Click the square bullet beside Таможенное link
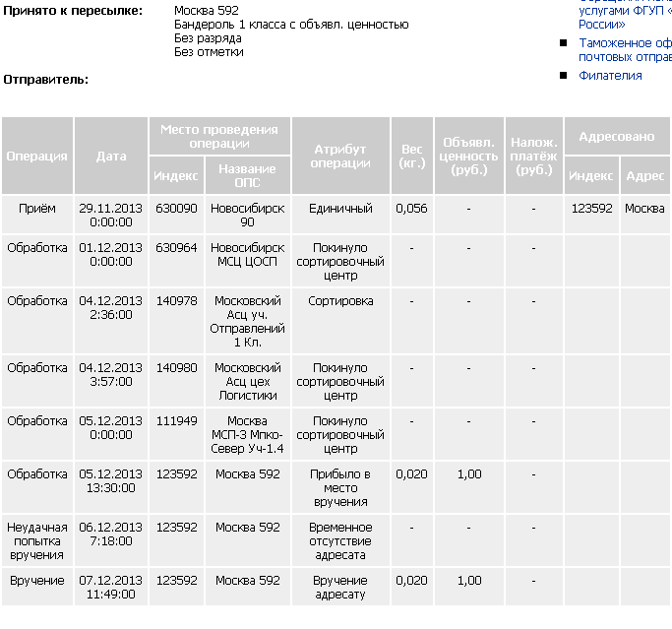Screen dimensions: 672x629 (564, 43)
